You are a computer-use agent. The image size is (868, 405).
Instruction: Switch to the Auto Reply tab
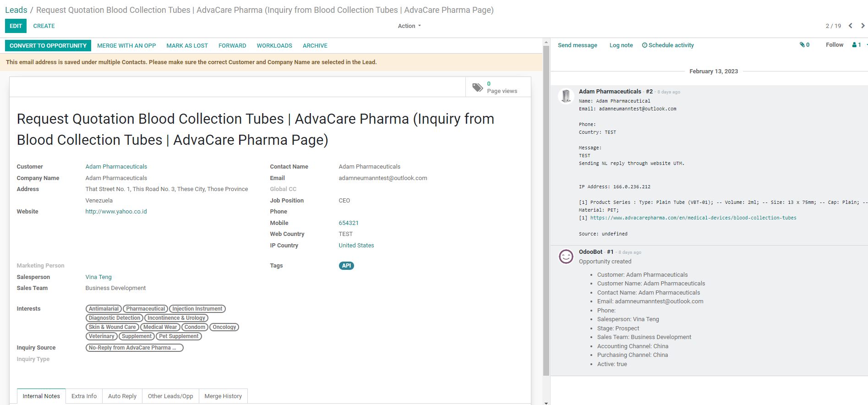(122, 396)
